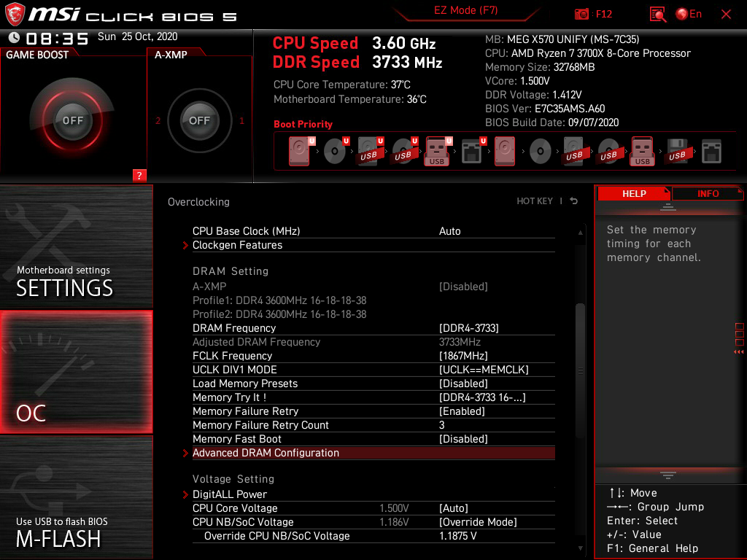Toggle the GAME BOOST knob
Screen dimensions: 747x560
(72, 120)
